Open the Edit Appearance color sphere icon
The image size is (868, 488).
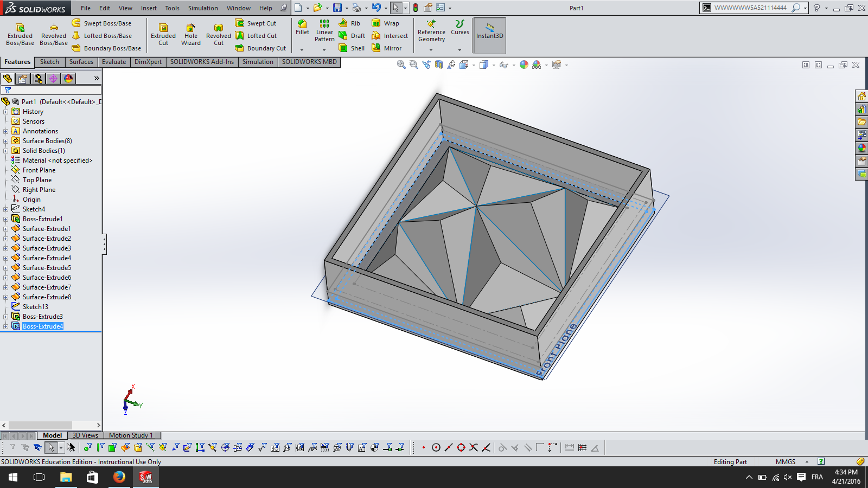[524, 65]
